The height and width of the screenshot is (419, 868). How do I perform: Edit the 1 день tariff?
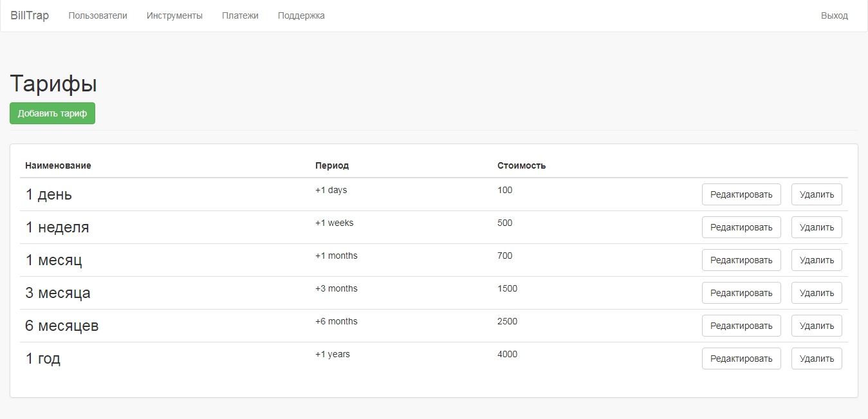point(741,194)
